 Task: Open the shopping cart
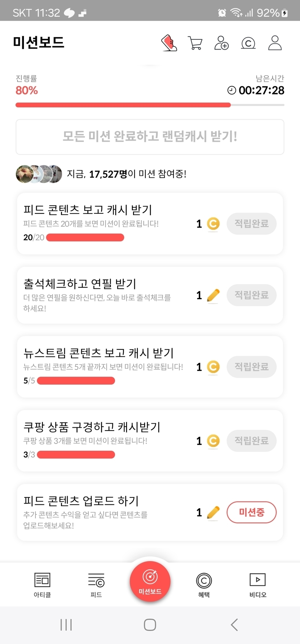(195, 43)
